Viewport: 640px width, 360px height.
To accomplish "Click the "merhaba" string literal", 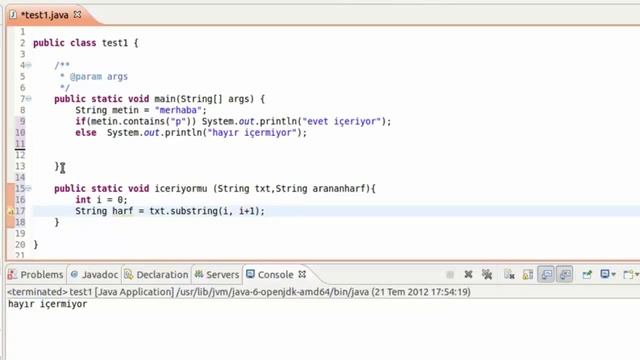I will [x=178, y=110].
